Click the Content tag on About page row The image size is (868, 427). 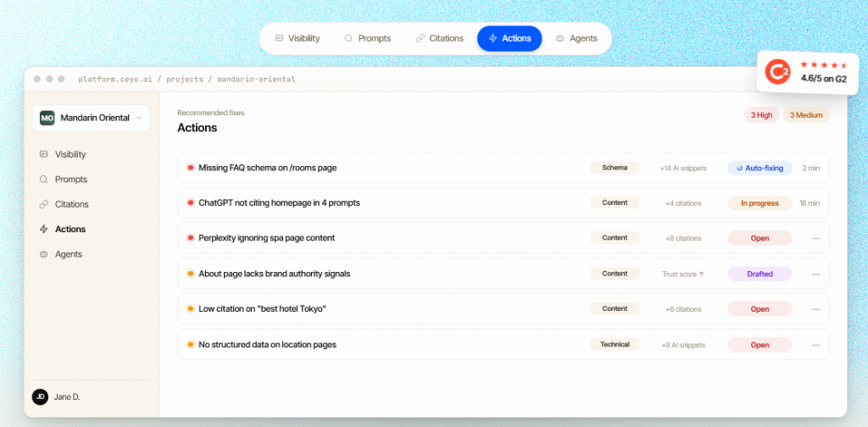615,274
